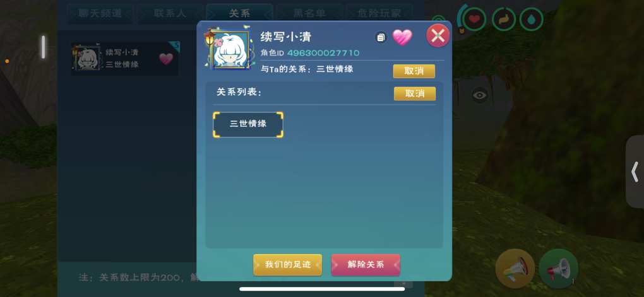644x297 pixels.
Task: Click 取消 next to the relationship status
Action: click(x=414, y=71)
